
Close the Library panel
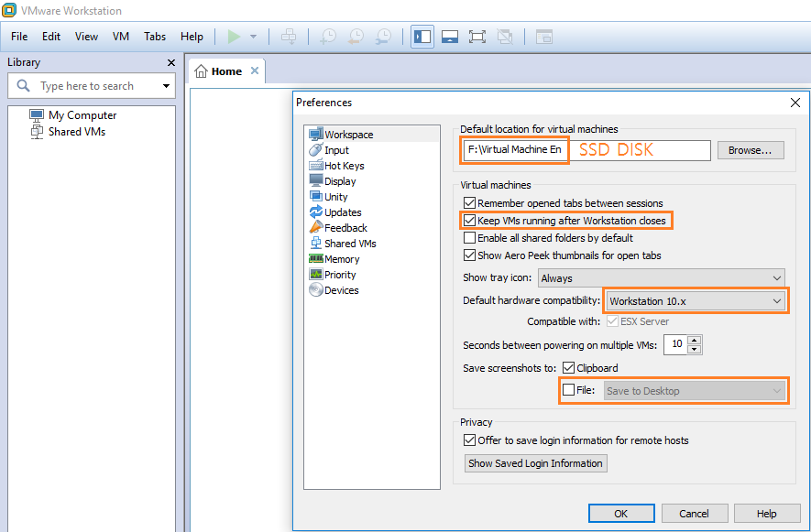171,62
